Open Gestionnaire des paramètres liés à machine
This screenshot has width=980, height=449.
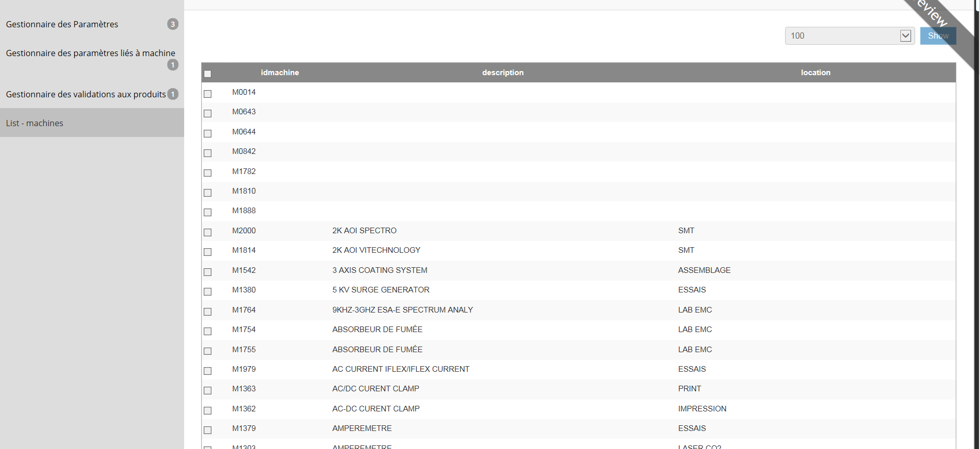[x=91, y=53]
